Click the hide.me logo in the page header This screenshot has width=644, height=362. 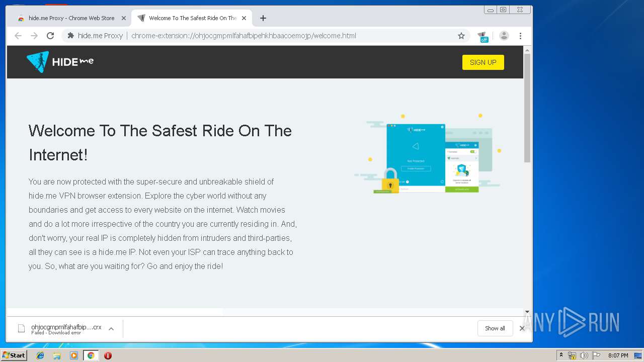(60, 62)
